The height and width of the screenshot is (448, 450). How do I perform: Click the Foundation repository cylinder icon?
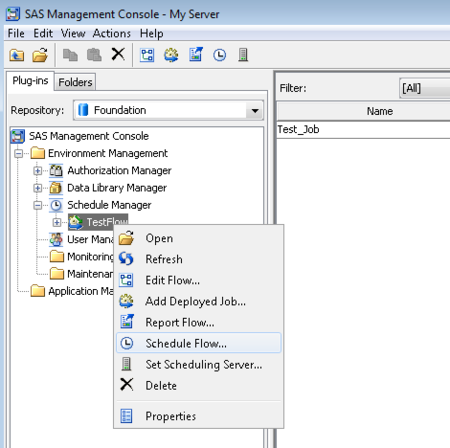(x=83, y=110)
